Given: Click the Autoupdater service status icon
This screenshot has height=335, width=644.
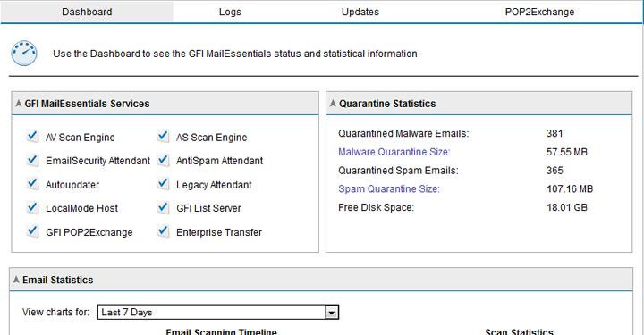Looking at the screenshot, I should pos(32,184).
